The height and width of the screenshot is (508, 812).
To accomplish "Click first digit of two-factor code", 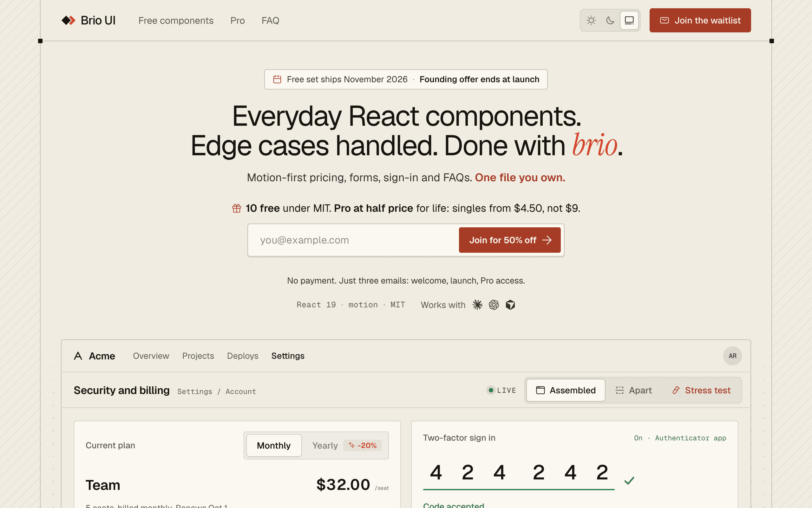I will 436,472.
